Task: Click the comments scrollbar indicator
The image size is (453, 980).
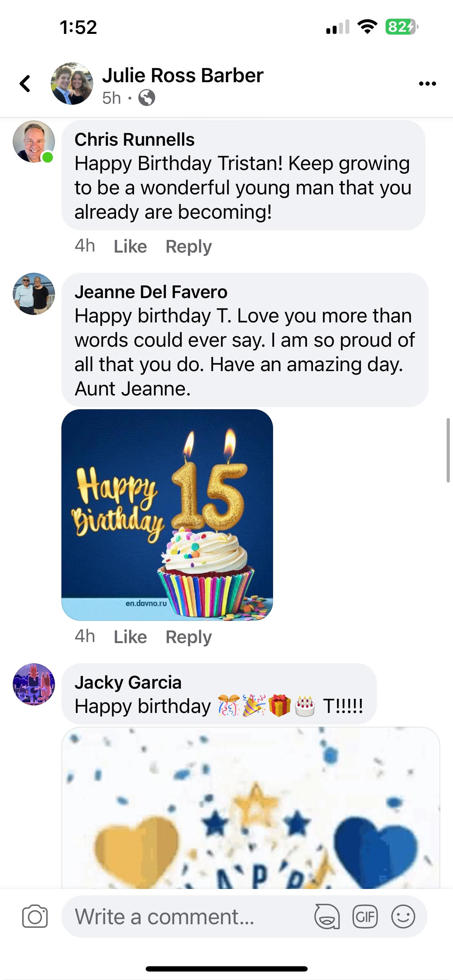Action: [448, 450]
